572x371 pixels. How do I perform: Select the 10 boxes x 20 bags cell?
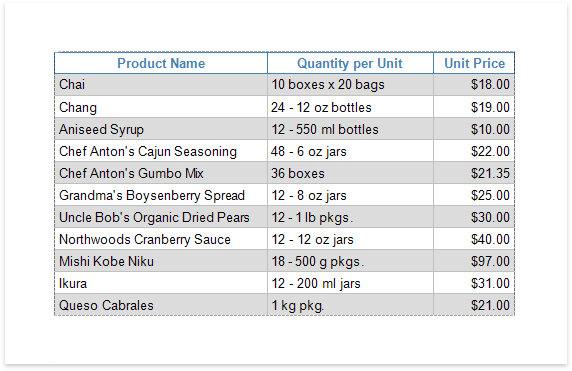[350, 85]
